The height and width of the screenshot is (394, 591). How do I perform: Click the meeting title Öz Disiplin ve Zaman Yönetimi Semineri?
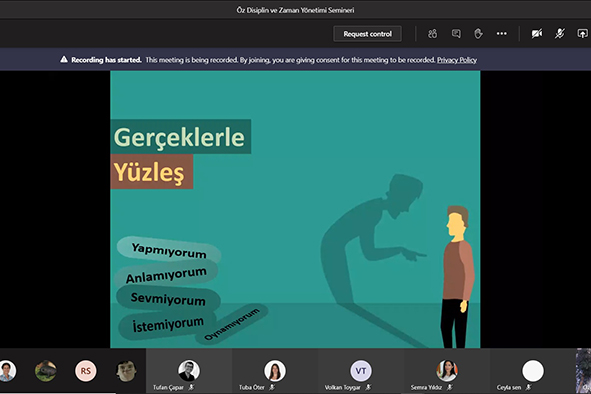coord(295,10)
